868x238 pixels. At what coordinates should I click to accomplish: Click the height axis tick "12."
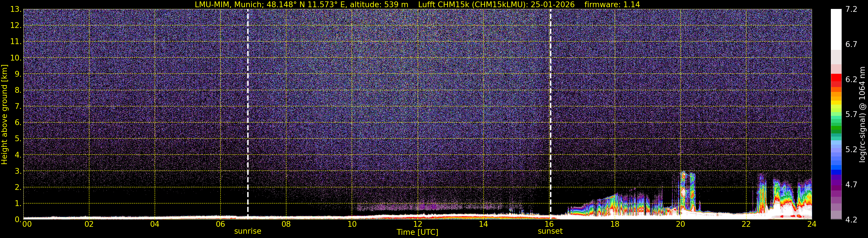(16, 26)
